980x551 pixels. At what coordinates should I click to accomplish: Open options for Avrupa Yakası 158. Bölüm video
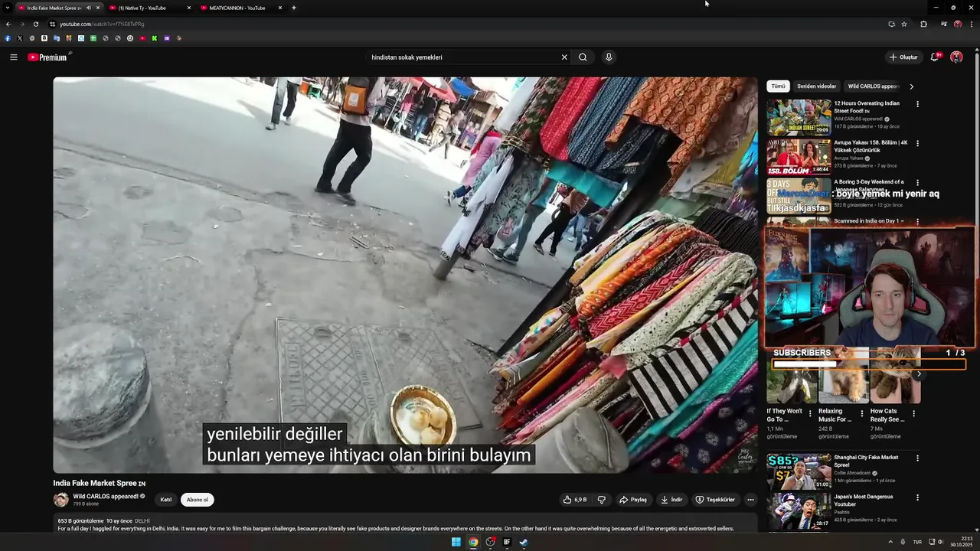coord(917,143)
